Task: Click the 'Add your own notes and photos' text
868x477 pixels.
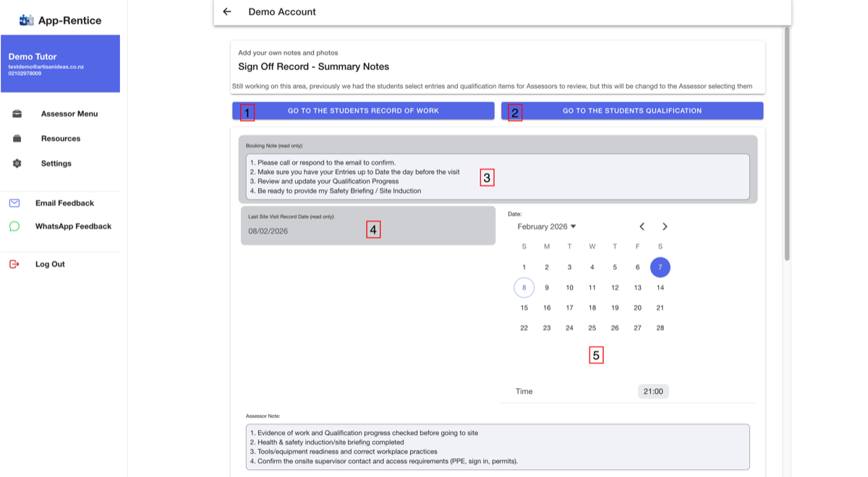Action: (x=288, y=53)
